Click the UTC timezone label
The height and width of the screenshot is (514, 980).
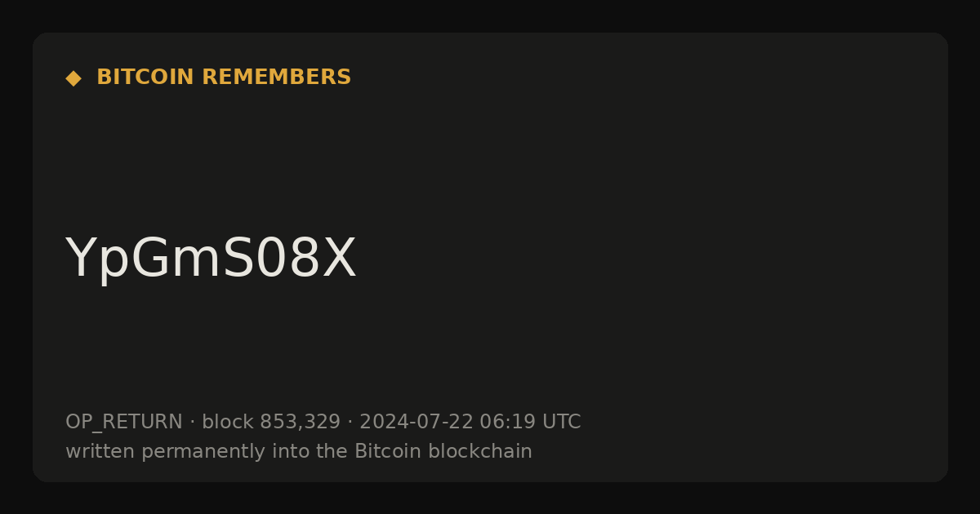[561, 423]
